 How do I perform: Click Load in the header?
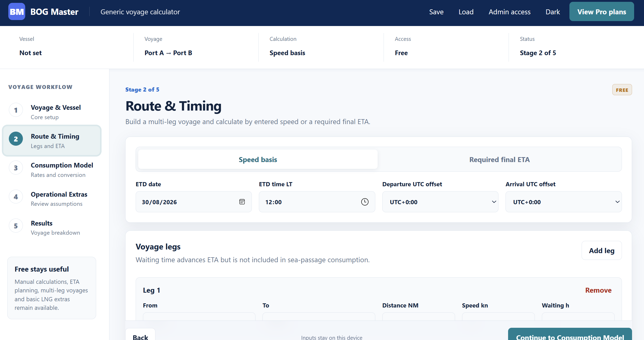(x=466, y=12)
